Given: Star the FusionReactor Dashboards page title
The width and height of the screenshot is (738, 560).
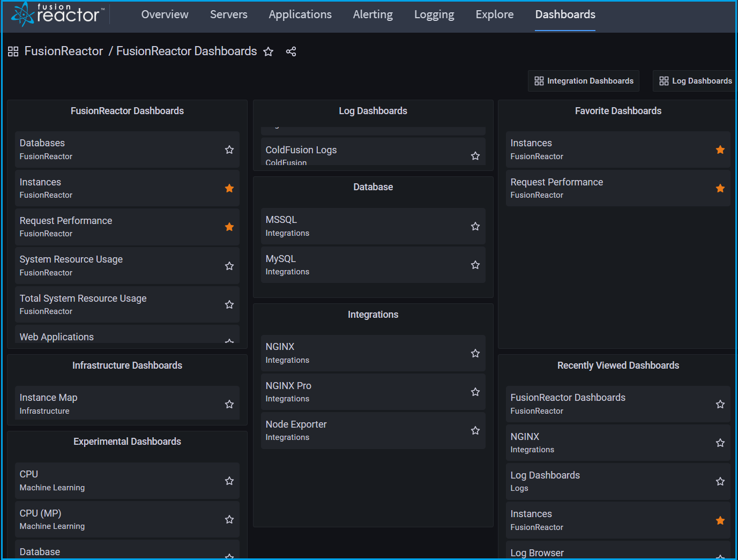Looking at the screenshot, I should (269, 51).
